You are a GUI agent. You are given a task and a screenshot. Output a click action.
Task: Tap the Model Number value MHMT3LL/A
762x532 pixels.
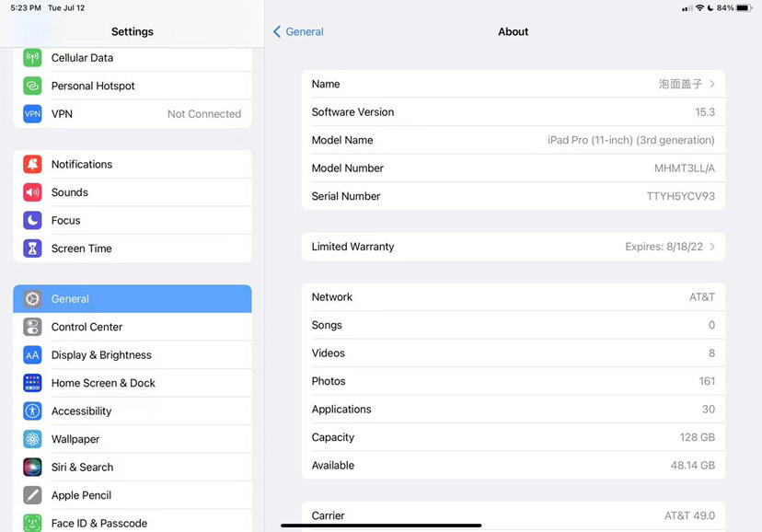[685, 168]
